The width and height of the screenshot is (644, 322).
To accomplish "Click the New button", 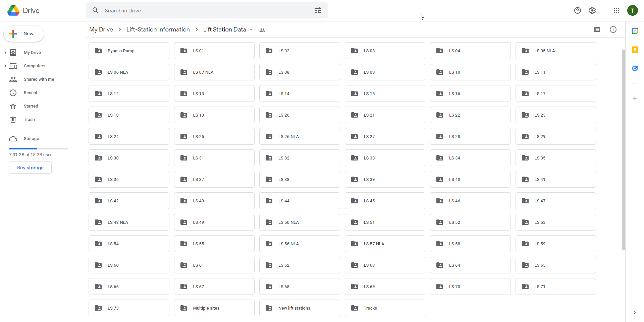I will (x=24, y=34).
